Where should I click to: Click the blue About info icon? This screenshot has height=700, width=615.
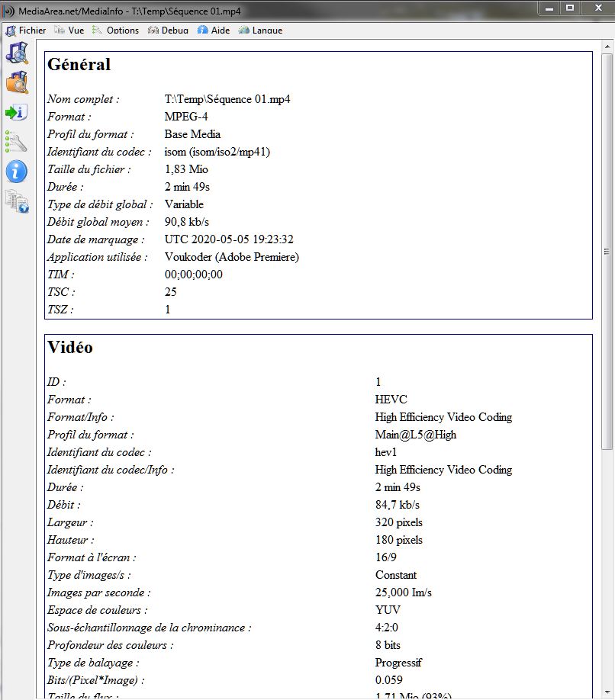17,172
